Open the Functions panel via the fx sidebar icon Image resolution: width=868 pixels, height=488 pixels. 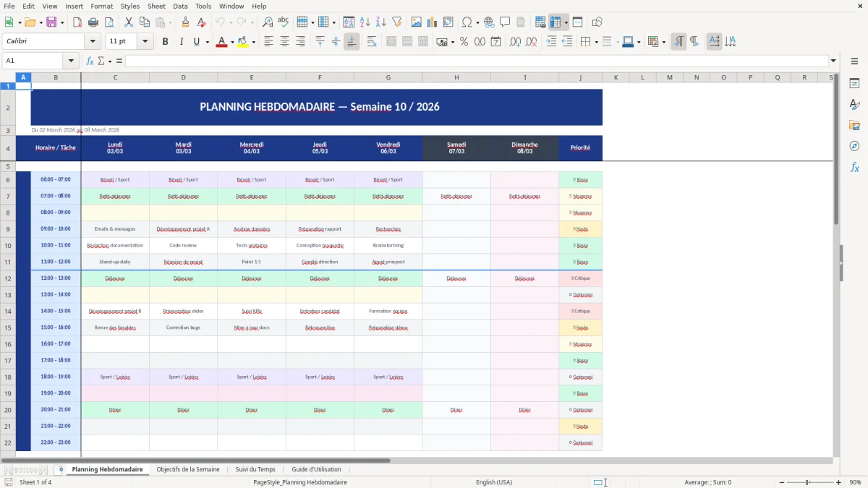pos(855,167)
